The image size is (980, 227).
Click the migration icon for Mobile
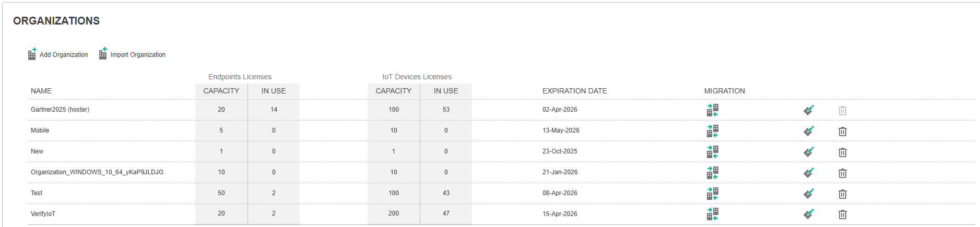(x=713, y=131)
